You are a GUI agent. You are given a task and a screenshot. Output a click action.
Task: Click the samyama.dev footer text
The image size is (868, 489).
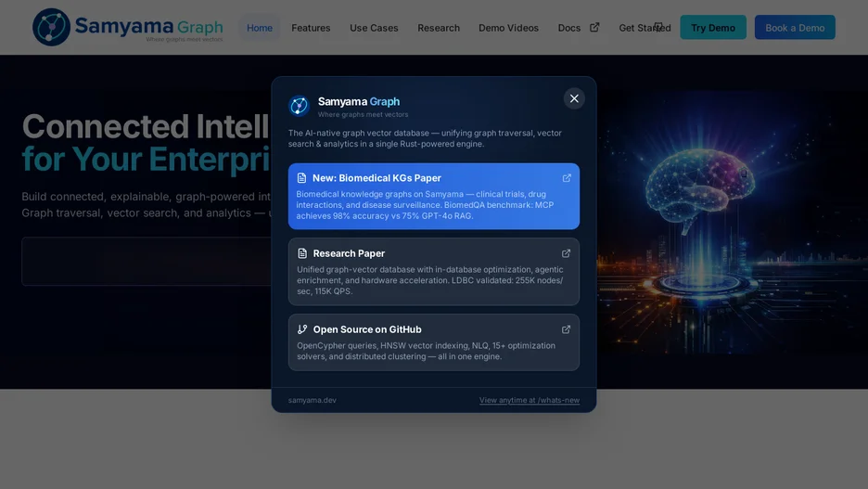point(313,400)
